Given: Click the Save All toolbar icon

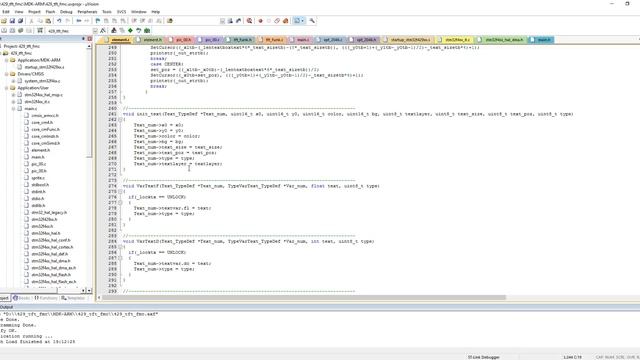Looking at the screenshot, I should 20,21.
